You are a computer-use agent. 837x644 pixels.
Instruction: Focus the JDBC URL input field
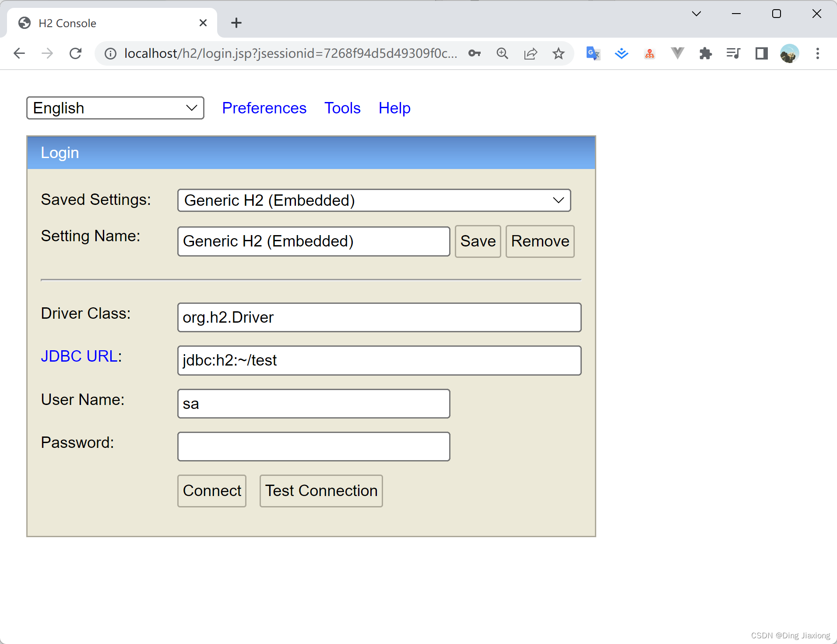[x=379, y=360]
